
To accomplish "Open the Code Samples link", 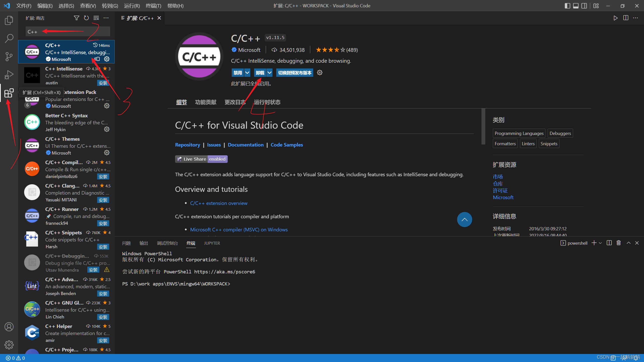I will point(287,145).
